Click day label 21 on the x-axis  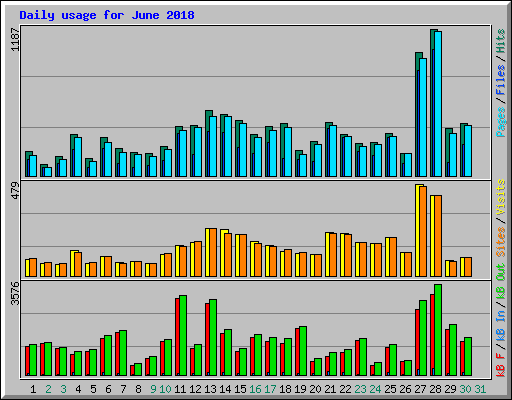[x=330, y=389]
